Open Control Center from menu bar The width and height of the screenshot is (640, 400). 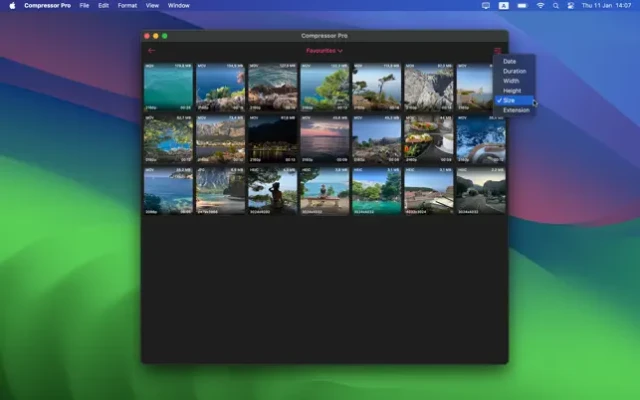[570, 5]
